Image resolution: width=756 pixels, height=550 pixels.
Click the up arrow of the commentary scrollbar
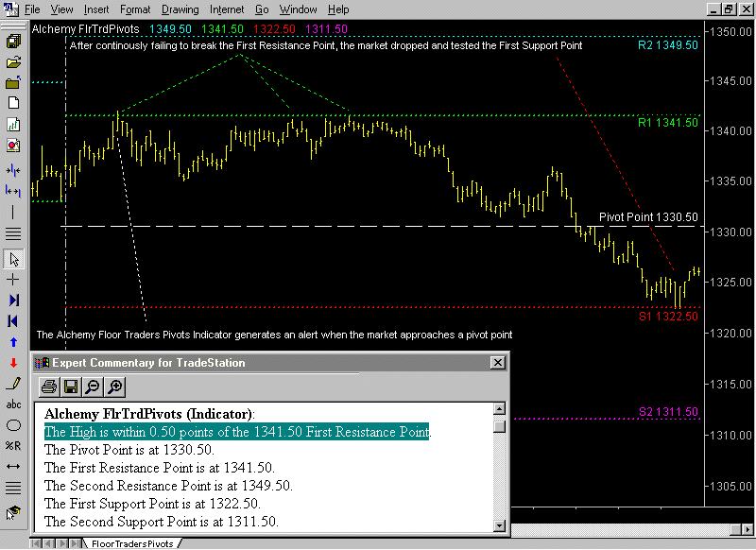tap(500, 409)
